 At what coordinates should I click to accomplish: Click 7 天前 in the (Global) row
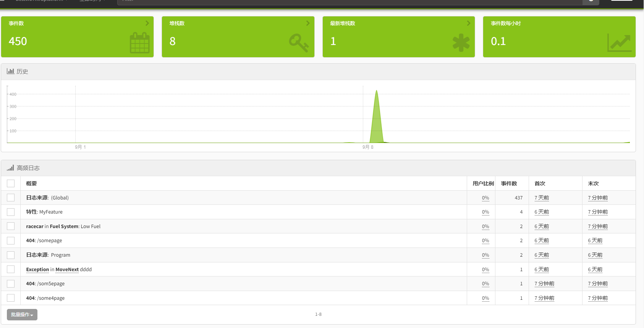(x=542, y=198)
